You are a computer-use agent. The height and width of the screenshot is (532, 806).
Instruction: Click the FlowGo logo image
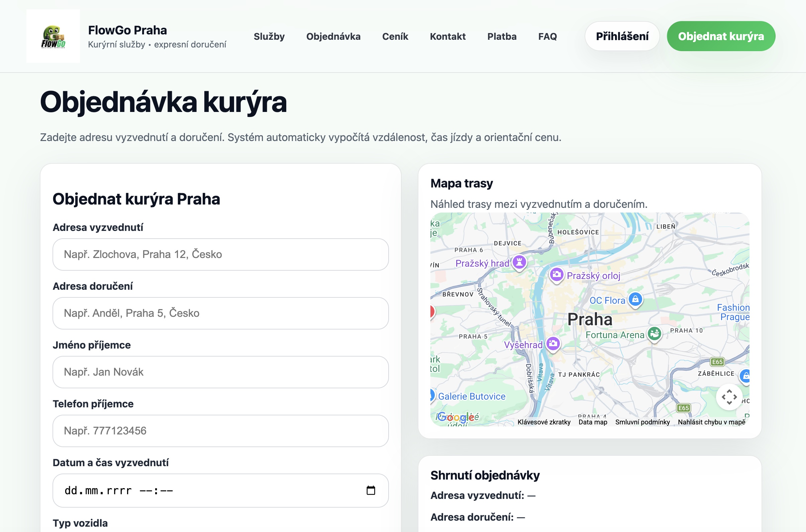(53, 36)
